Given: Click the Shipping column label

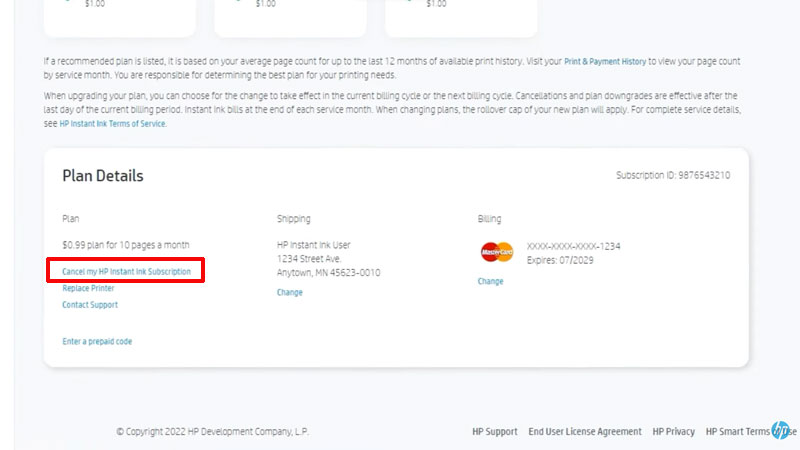Looking at the screenshot, I should point(293,219).
